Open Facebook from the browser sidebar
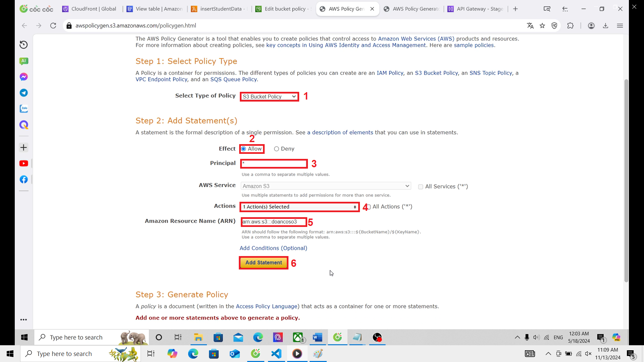 point(23,179)
